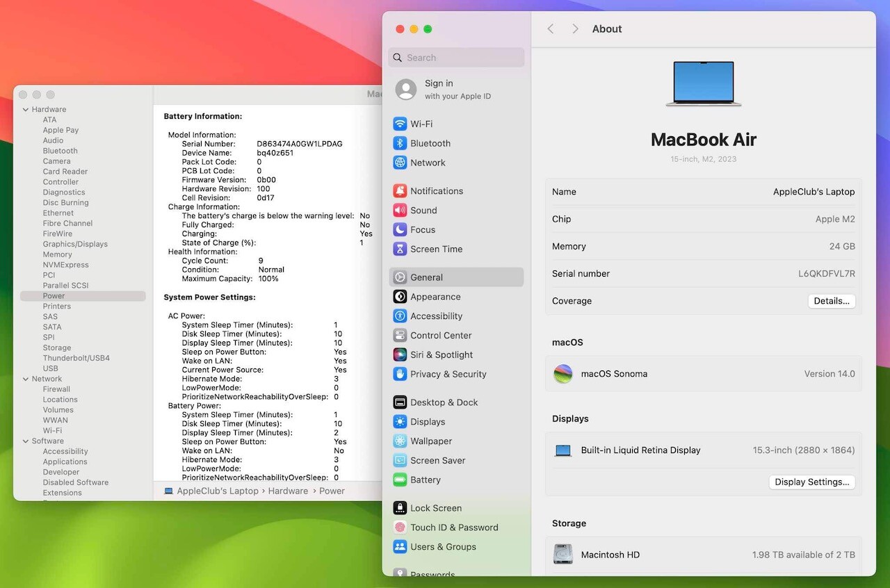The height and width of the screenshot is (588, 890).
Task: Select the Wallpaper flower icon
Action: [x=400, y=441]
